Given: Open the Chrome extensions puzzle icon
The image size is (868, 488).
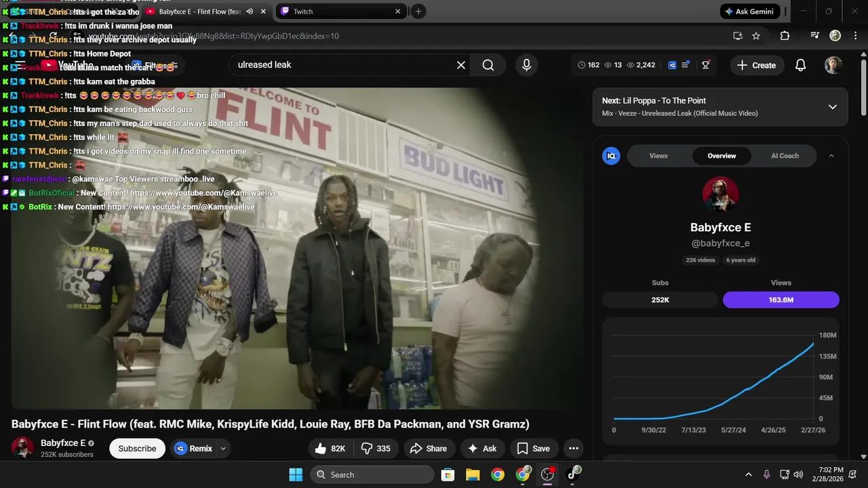Looking at the screenshot, I should [x=785, y=36].
